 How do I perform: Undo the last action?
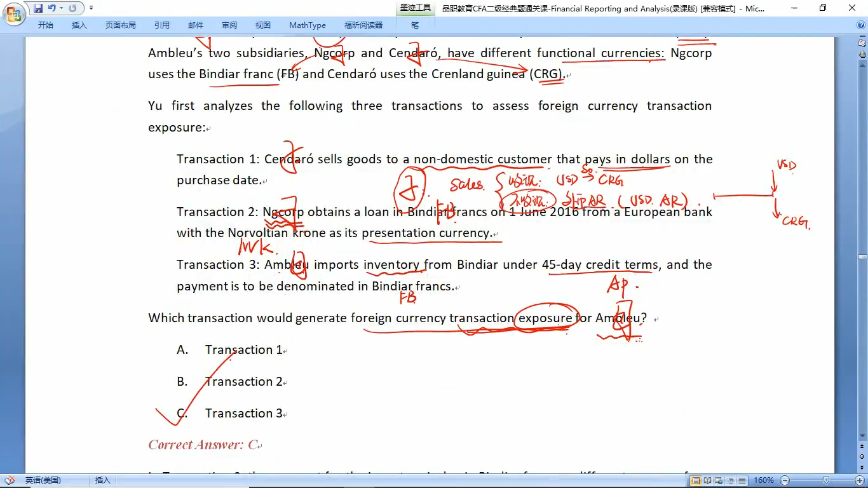[52, 8]
